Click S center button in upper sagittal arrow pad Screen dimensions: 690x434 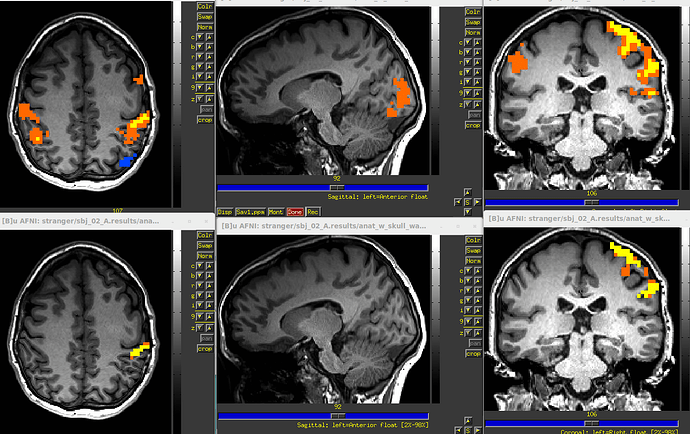coord(468,202)
